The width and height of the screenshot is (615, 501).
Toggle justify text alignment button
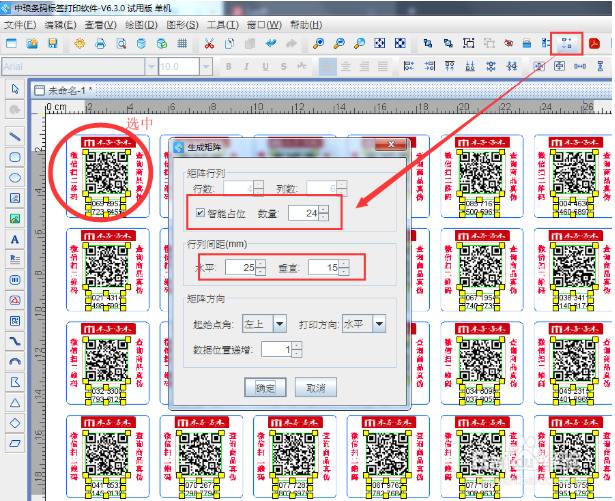tap(383, 67)
